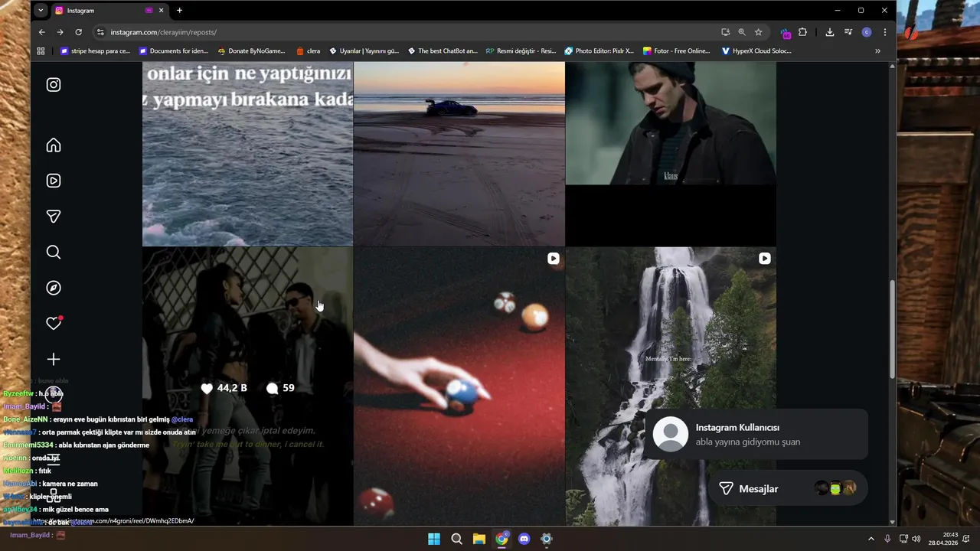This screenshot has width=980, height=551.
Task: Click the purple extension icon in toolbar
Action: 786,33
